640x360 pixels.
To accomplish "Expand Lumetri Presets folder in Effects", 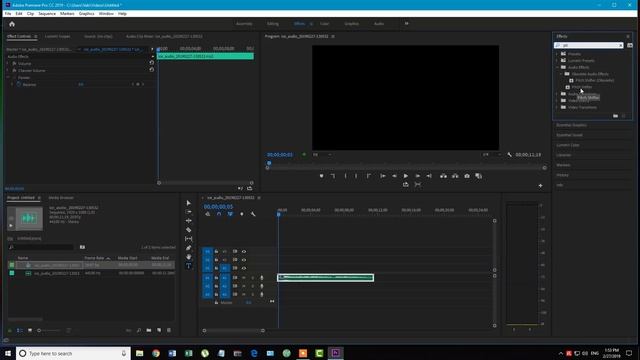I will [557, 60].
